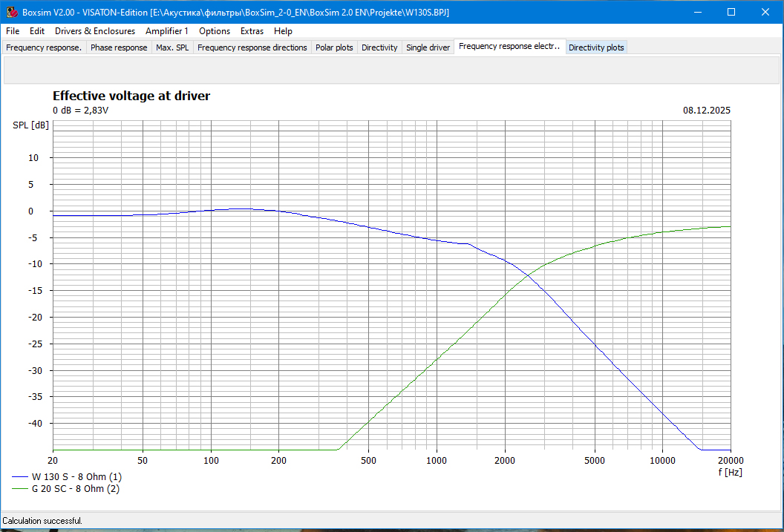Screen dimensions: 784x532
Task: Minimize the Boxsim window
Action: point(698,12)
